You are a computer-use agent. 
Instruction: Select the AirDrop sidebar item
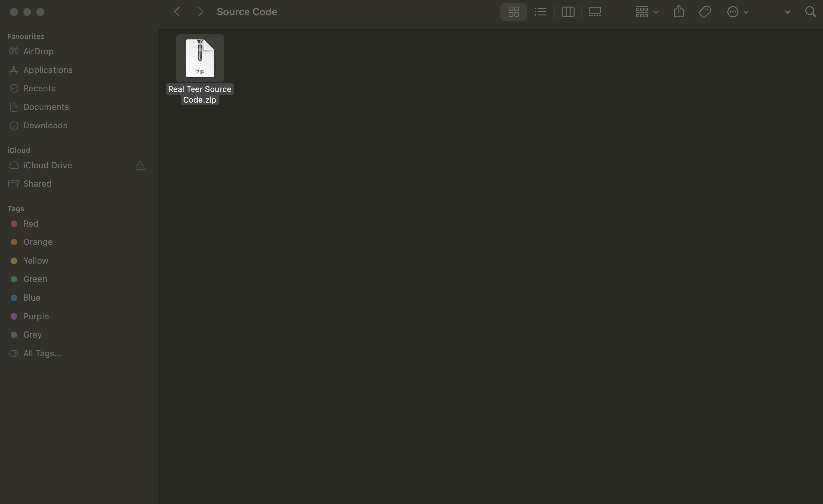click(38, 51)
